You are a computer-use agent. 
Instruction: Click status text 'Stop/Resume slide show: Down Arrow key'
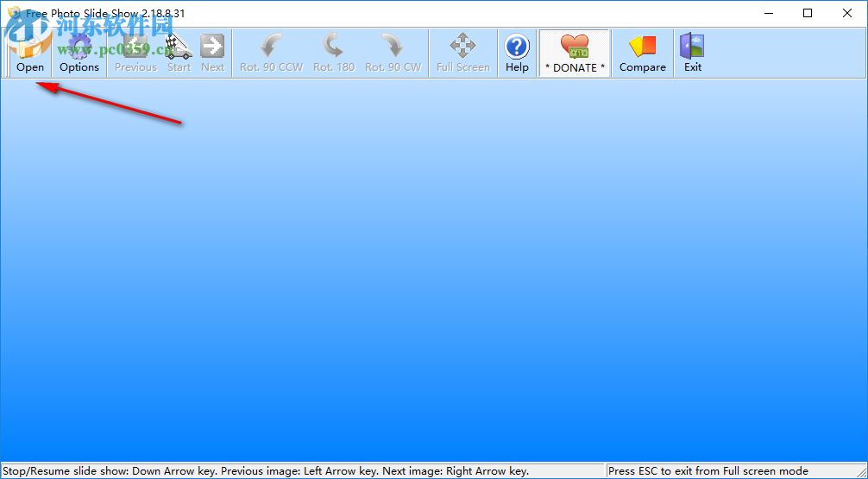(110, 471)
